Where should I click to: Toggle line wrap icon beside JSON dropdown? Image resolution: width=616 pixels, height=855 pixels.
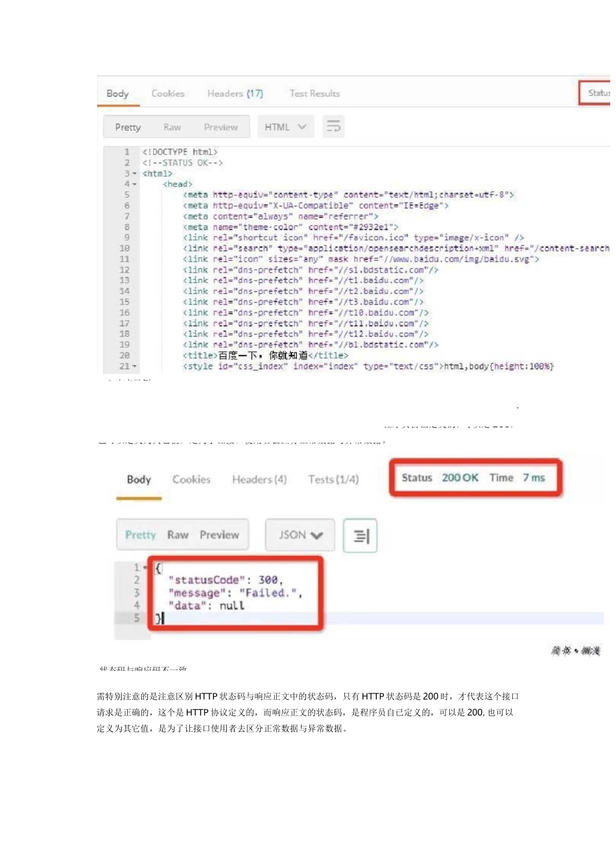click(360, 535)
